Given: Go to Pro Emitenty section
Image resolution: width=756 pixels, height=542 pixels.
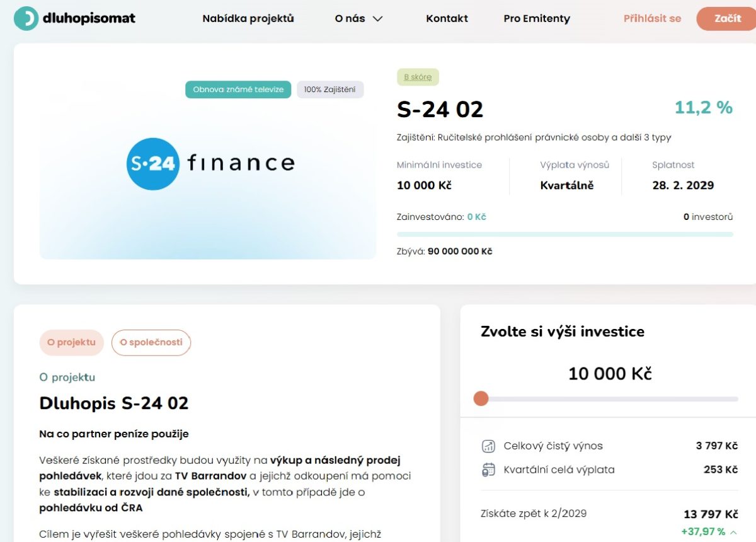Looking at the screenshot, I should pyautogui.click(x=537, y=18).
